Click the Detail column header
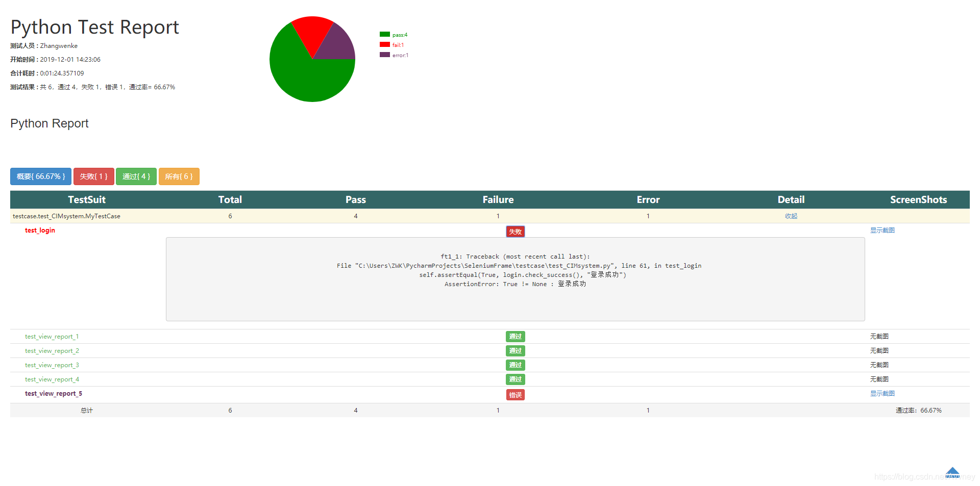The height and width of the screenshot is (486, 980). click(791, 200)
